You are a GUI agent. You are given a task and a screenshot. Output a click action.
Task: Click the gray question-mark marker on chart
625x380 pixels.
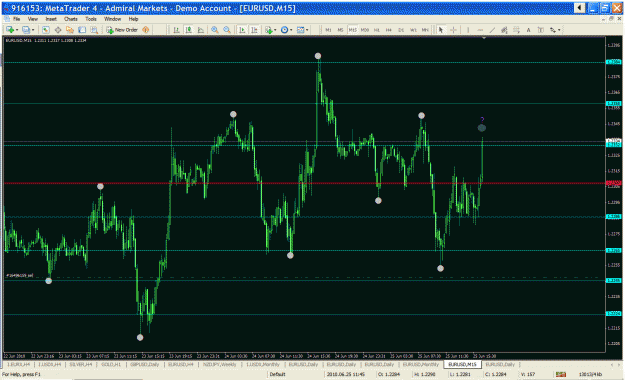pyautogui.click(x=482, y=128)
